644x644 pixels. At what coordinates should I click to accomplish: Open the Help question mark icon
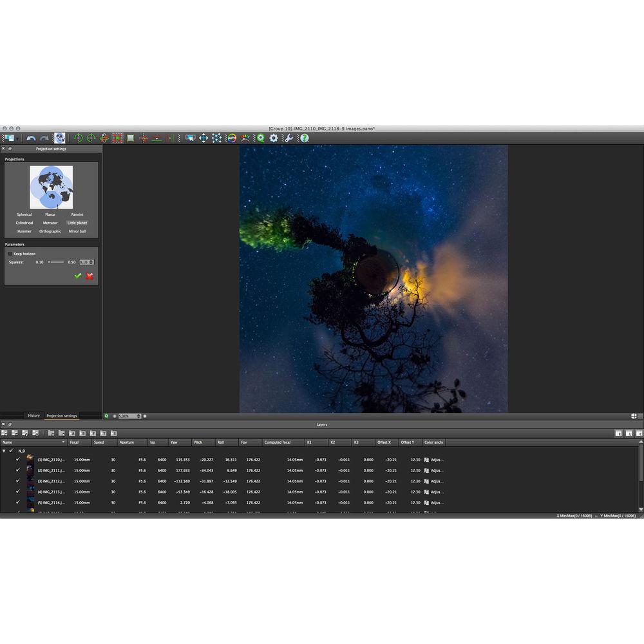304,138
